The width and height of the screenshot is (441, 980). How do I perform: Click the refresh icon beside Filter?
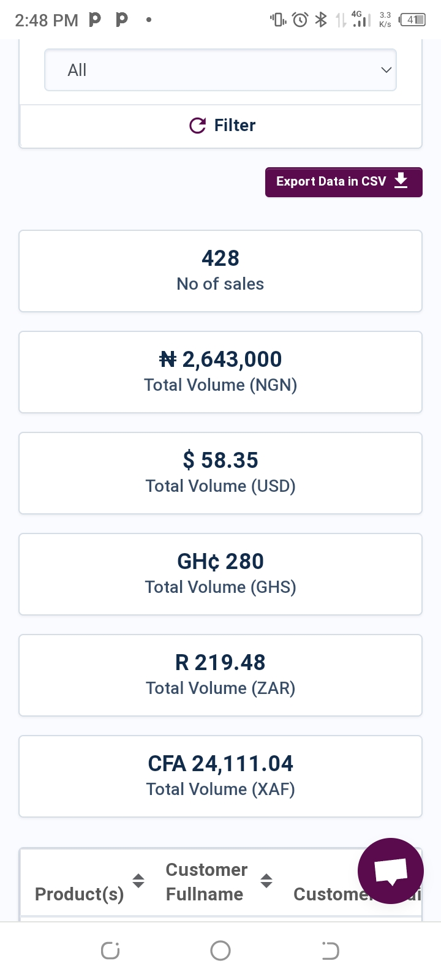[197, 126]
